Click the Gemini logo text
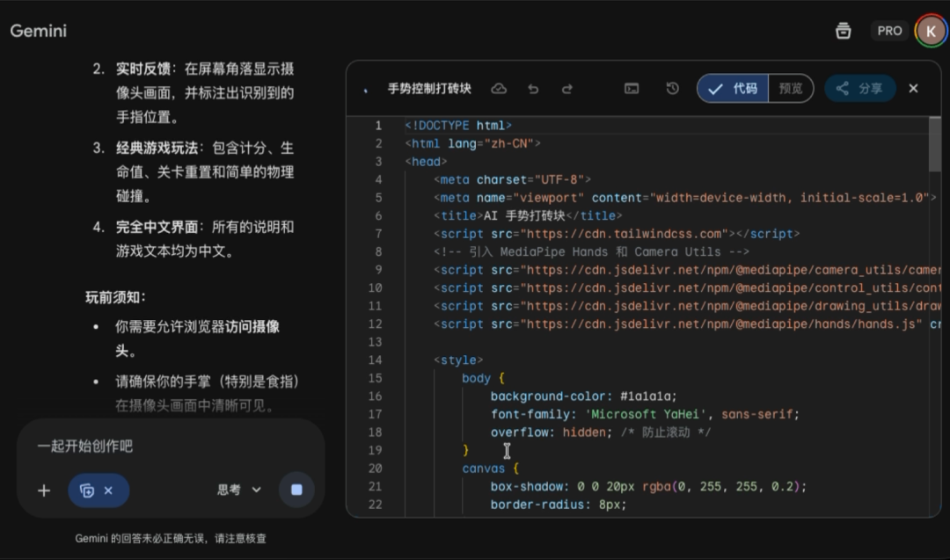 pos(39,31)
